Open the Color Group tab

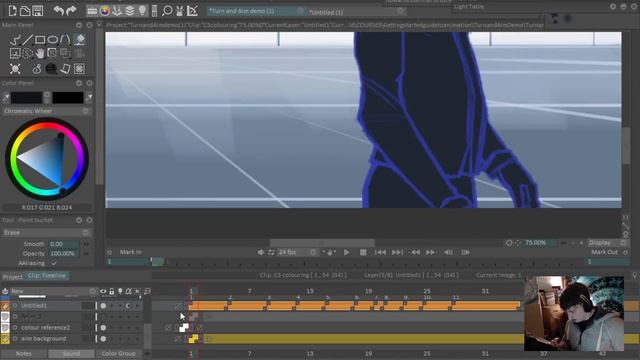point(119,353)
